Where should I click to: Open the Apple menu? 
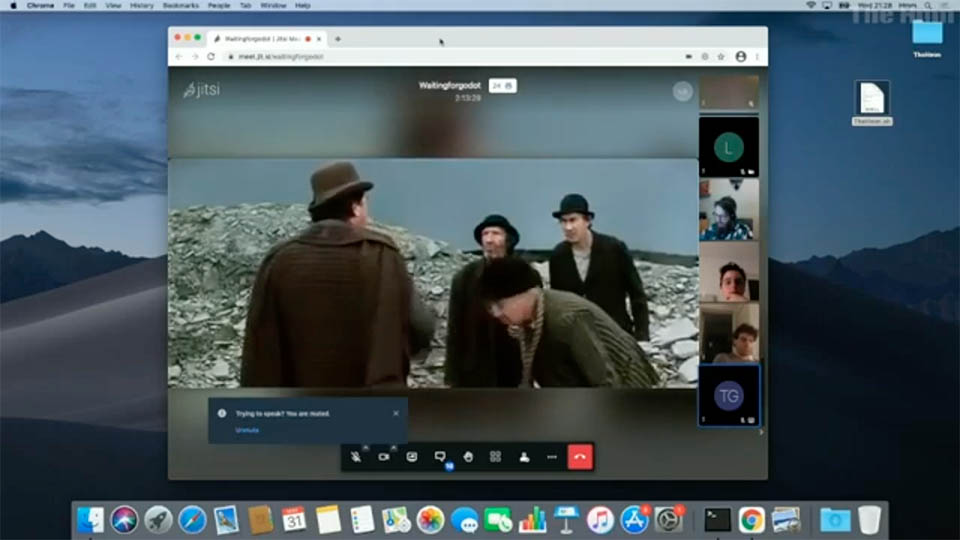tap(13, 5)
